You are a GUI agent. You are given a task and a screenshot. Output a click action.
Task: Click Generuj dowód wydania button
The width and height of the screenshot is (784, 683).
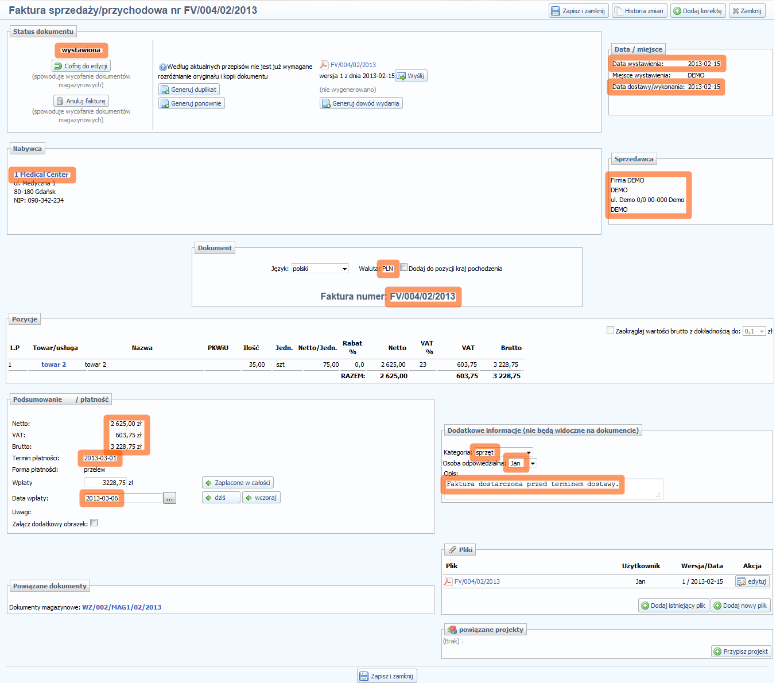tap(361, 103)
